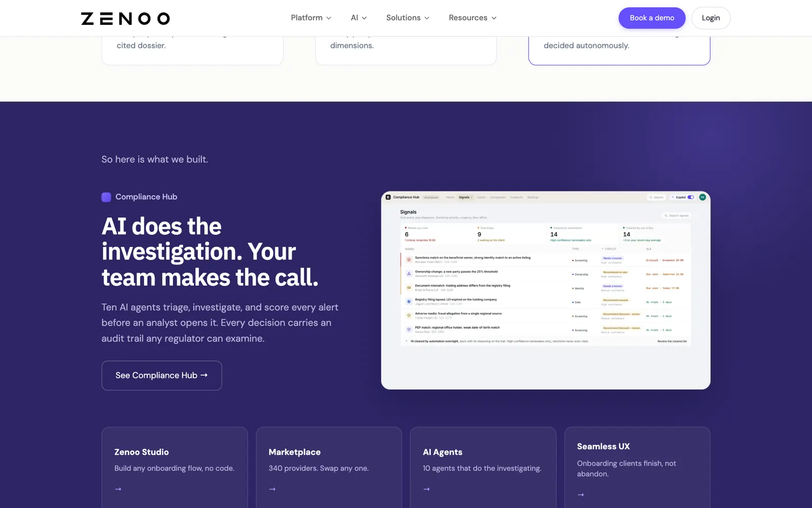Click "Sanctions match on the beneficial owner" row text

tap(472, 258)
